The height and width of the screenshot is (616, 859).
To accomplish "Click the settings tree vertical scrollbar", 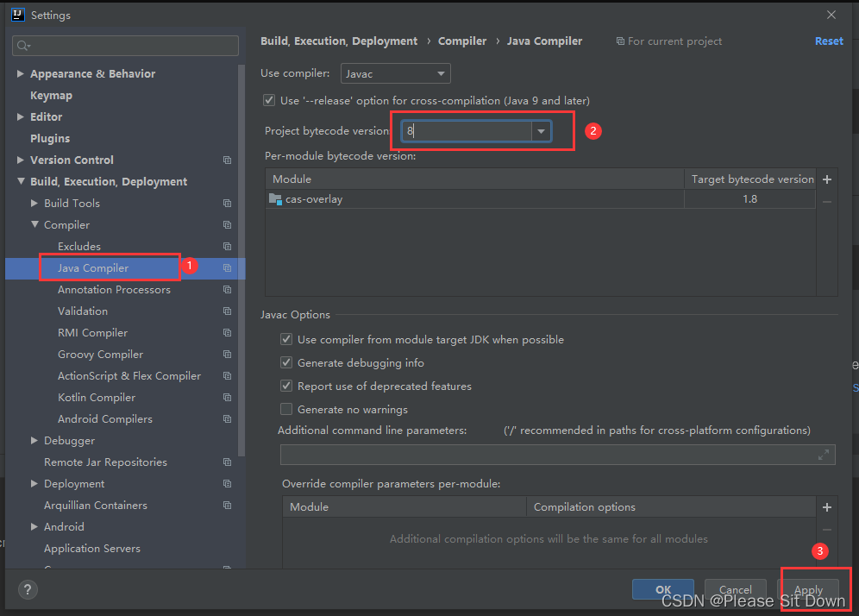I will point(241,261).
